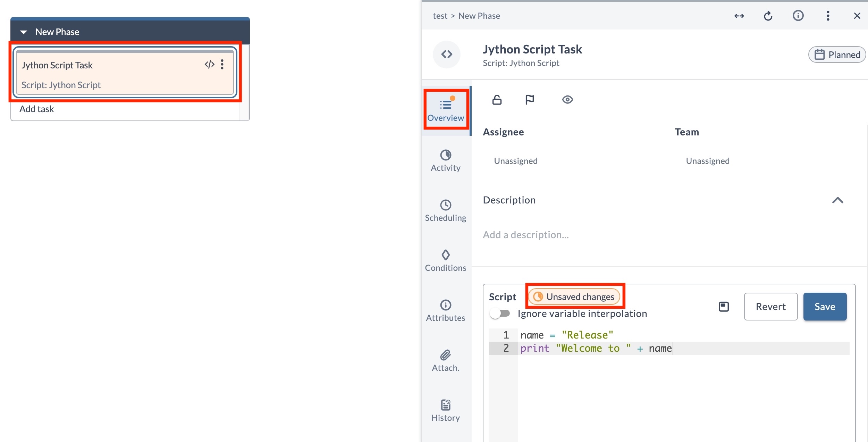Click the flag icon
868x442 pixels.
pyautogui.click(x=530, y=100)
